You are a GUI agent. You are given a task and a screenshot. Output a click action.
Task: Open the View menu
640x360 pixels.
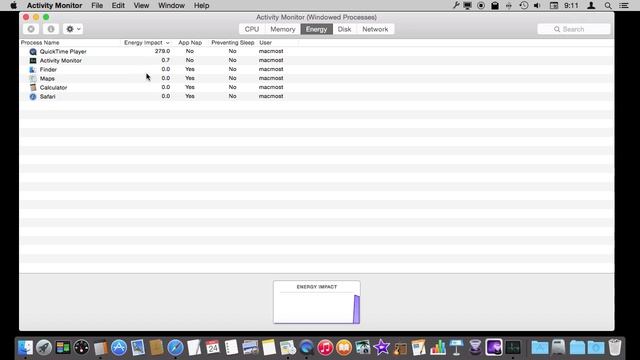(141, 5)
